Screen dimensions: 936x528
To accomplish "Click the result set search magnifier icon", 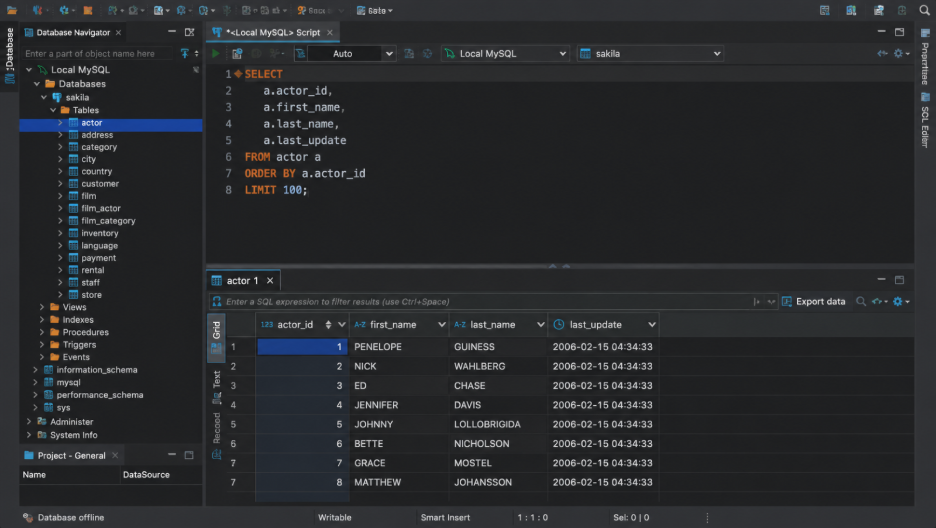I will [x=861, y=302].
